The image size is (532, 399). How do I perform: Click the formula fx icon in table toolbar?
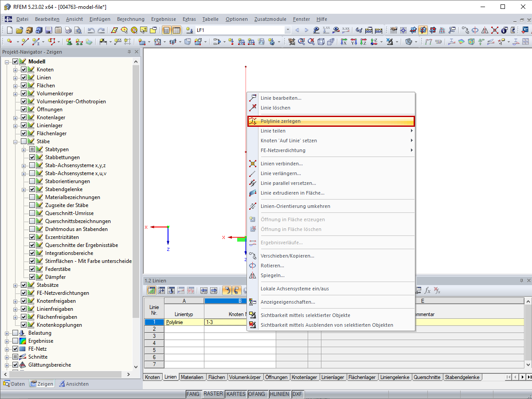[427, 290]
